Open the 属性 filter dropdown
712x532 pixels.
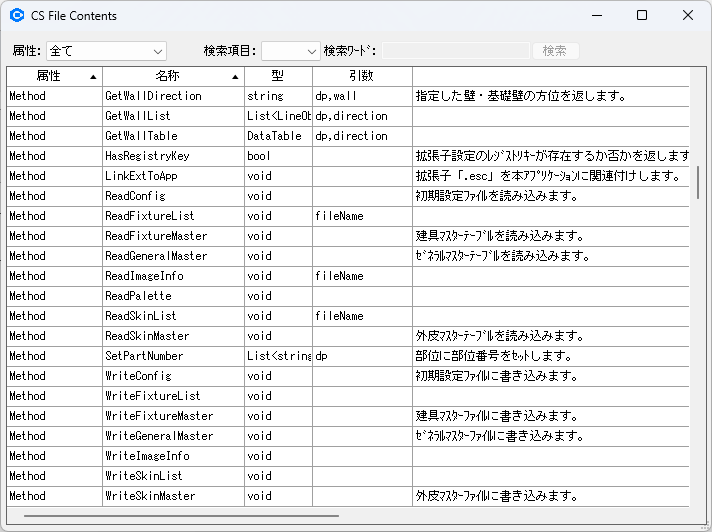click(x=106, y=51)
